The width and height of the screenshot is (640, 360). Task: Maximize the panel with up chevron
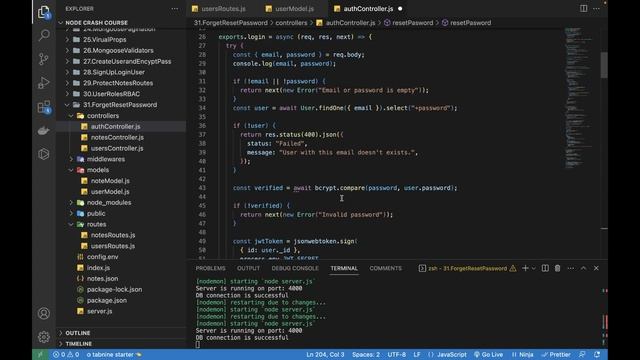[x=583, y=268]
